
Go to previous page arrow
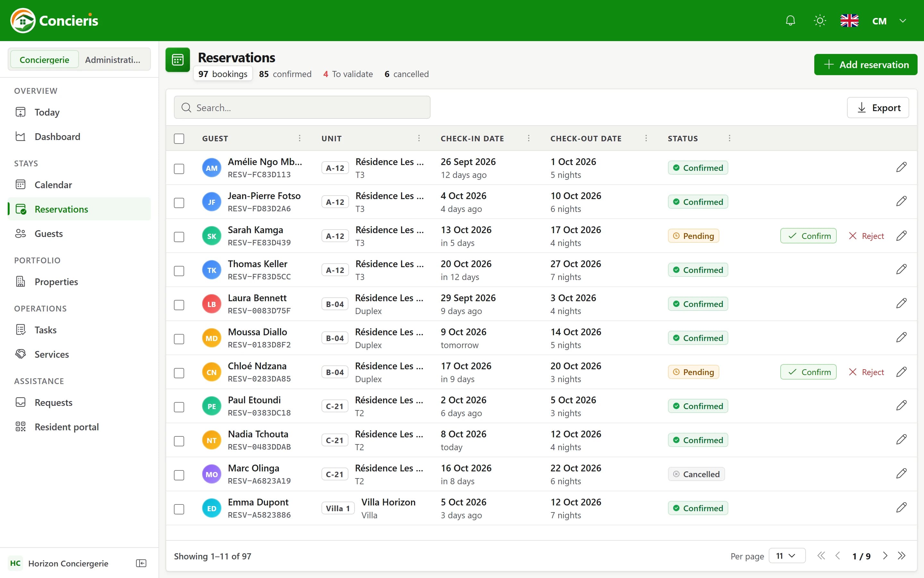[x=838, y=556]
